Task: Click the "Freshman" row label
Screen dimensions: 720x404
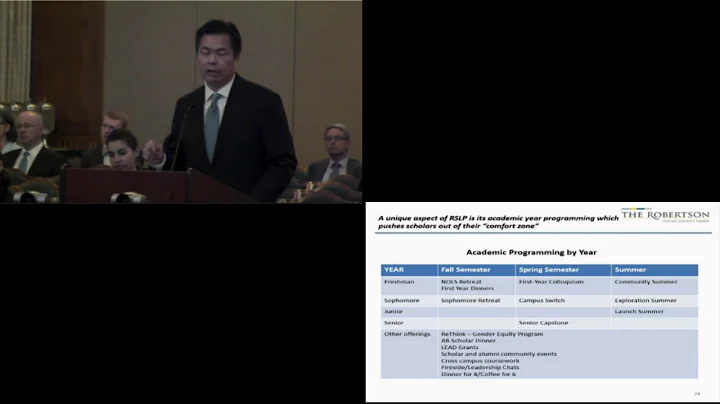Action: [399, 282]
